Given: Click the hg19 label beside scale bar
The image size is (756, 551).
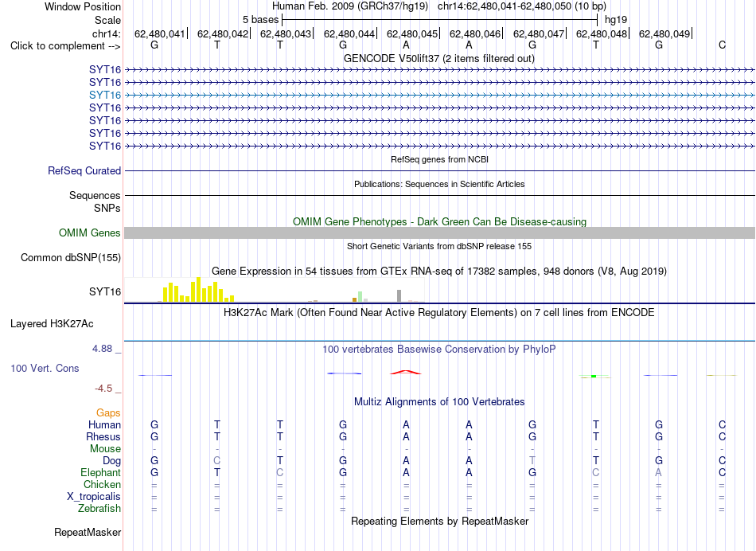Looking at the screenshot, I should (616, 20).
